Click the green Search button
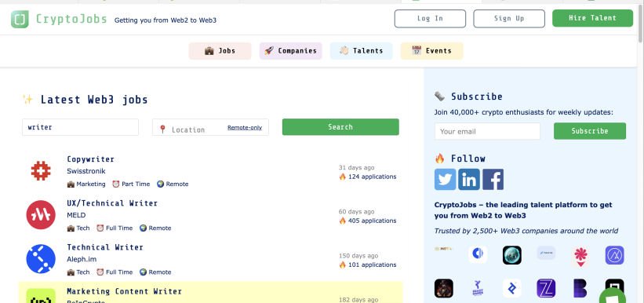 [x=340, y=127]
